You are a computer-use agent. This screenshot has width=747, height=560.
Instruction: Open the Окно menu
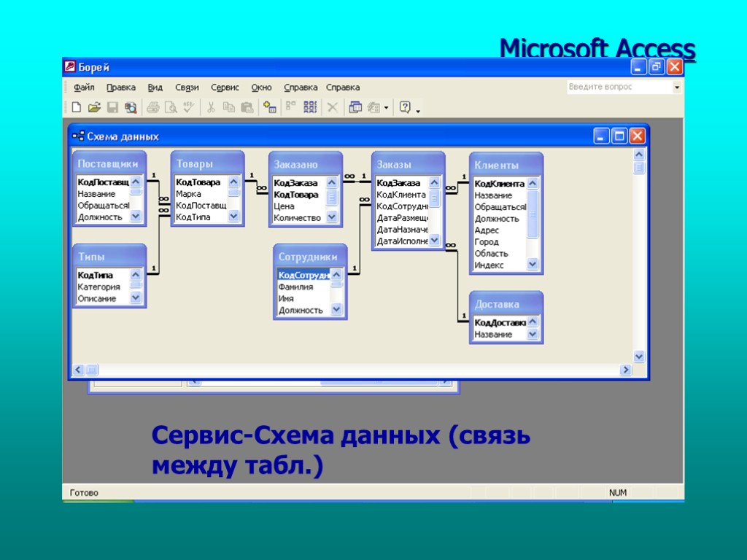262,87
